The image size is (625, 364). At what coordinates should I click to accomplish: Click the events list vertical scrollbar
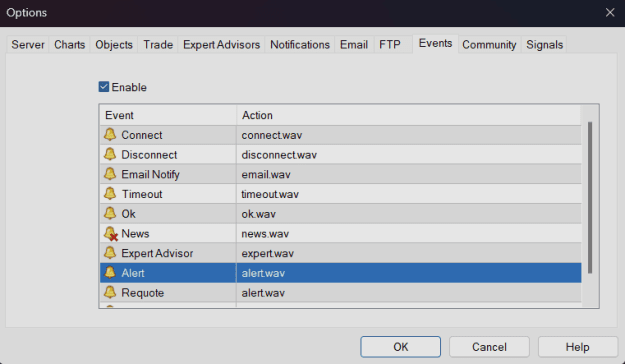590,197
